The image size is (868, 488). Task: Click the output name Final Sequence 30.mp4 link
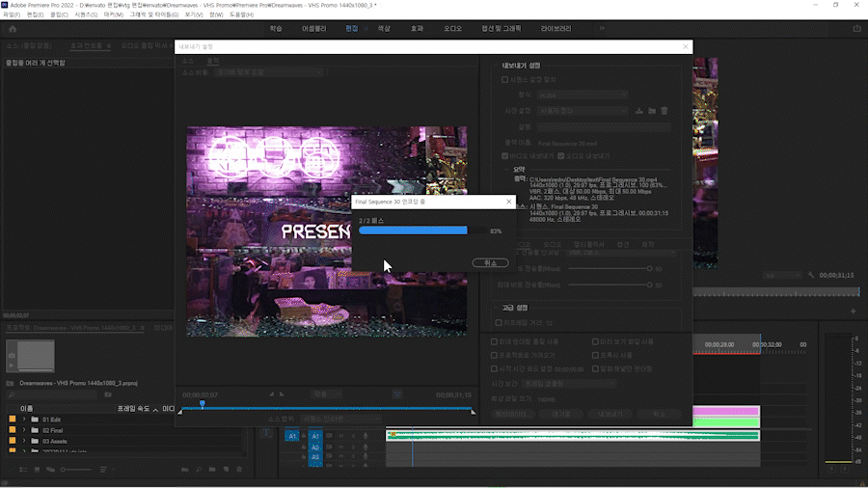(567, 144)
